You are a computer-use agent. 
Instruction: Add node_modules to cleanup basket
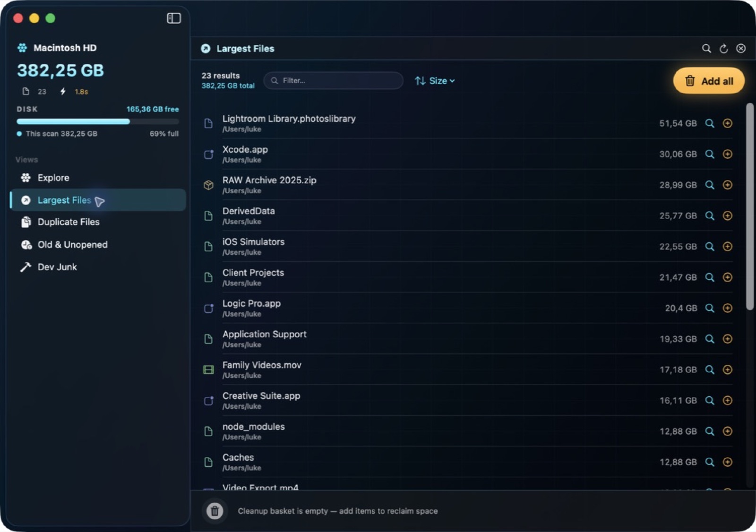(x=728, y=431)
